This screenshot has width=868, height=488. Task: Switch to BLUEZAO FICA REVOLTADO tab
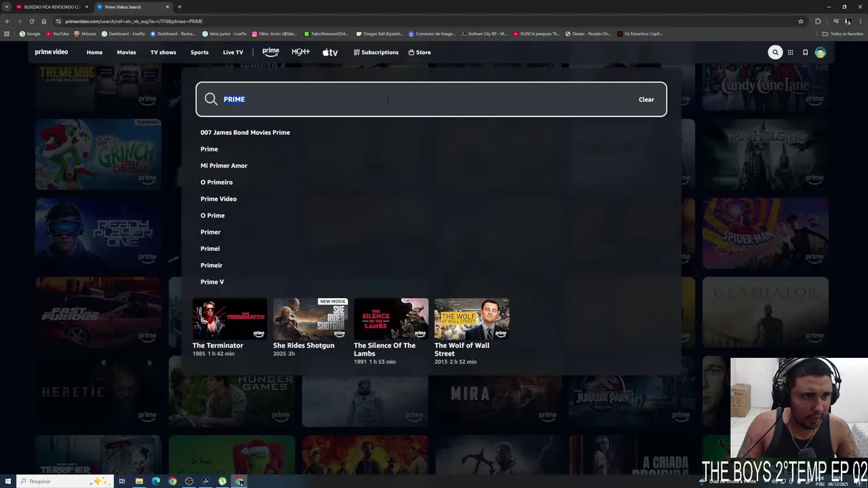52,7
